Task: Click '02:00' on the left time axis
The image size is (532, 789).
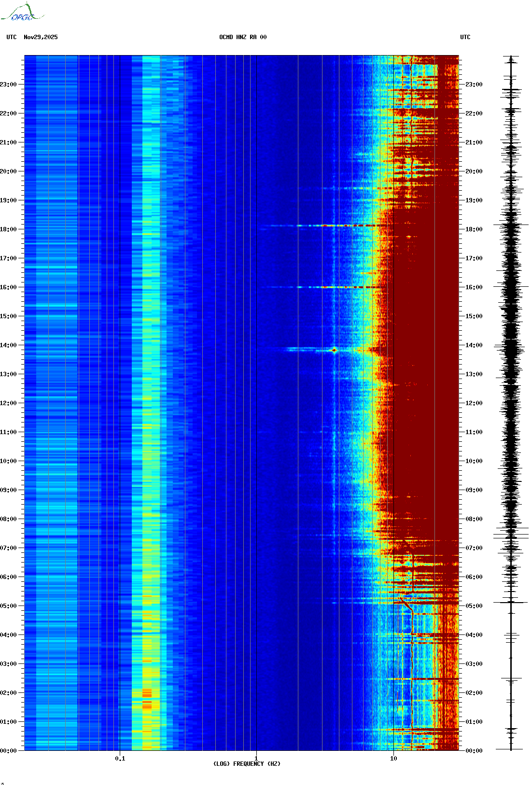Action: point(8,693)
